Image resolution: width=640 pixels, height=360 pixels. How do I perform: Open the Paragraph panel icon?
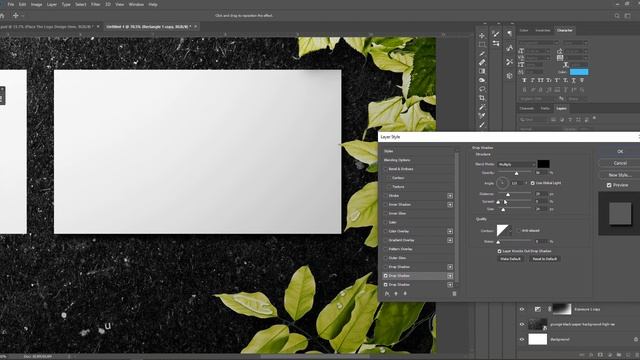pos(509,34)
